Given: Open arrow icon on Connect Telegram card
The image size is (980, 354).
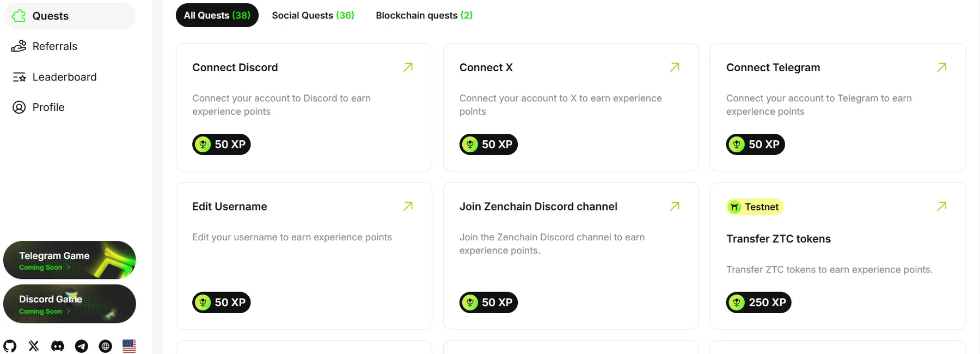Looking at the screenshot, I should 942,67.
